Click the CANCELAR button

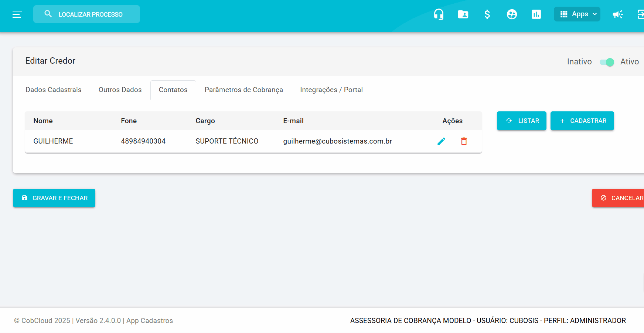click(618, 198)
